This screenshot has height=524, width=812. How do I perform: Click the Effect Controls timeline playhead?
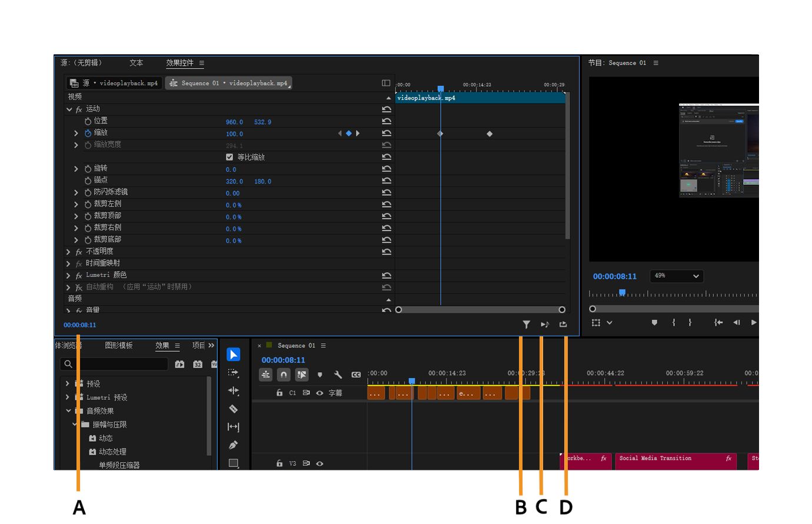click(441, 89)
